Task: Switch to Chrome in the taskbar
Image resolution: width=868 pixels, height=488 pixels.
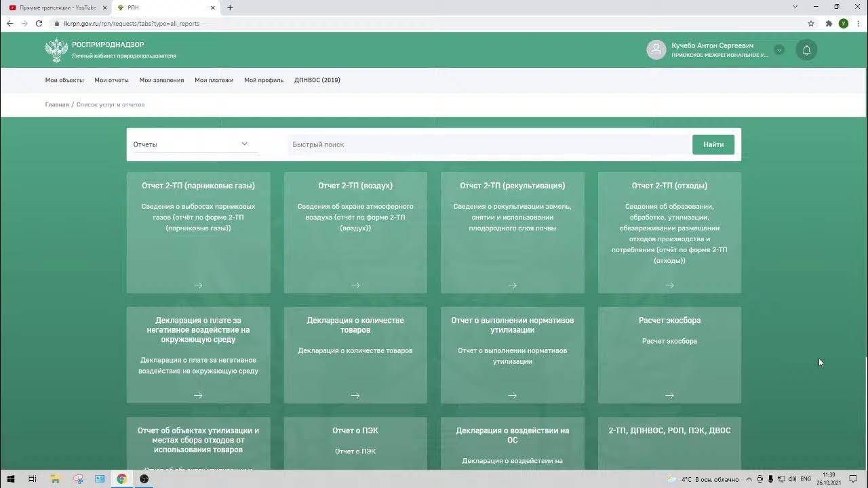Action: 121,479
